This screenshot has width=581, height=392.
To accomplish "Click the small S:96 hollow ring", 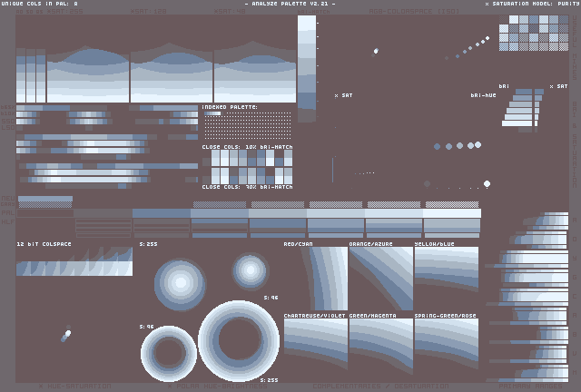I will [168, 353].
